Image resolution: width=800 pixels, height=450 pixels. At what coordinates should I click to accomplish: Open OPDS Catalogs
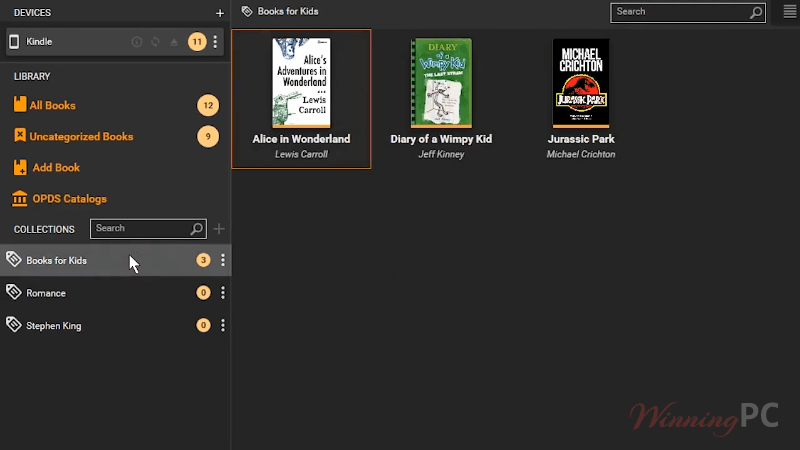69,199
